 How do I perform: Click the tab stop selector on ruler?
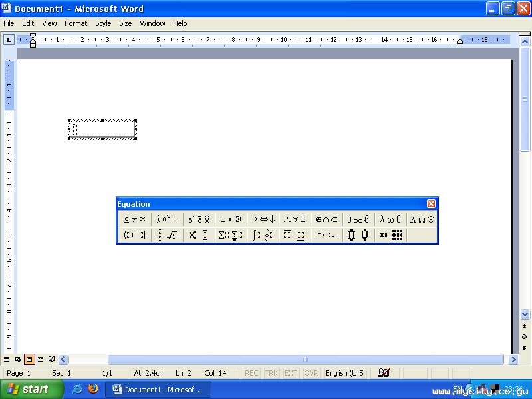coord(9,40)
